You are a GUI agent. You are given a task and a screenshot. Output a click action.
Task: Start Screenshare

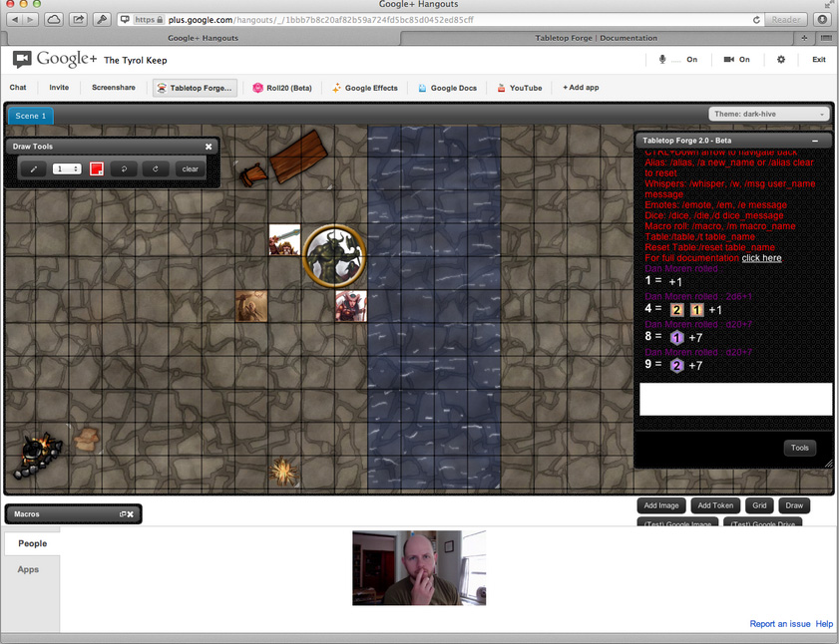pyautogui.click(x=114, y=87)
